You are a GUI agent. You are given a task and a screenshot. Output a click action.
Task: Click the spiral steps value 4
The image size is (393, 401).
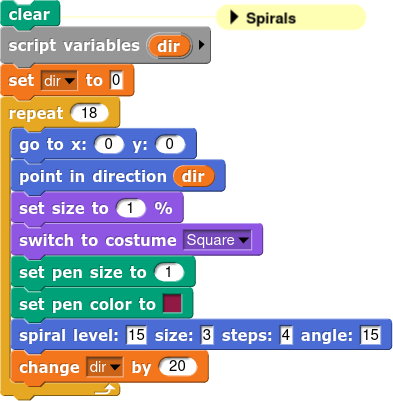tap(286, 335)
